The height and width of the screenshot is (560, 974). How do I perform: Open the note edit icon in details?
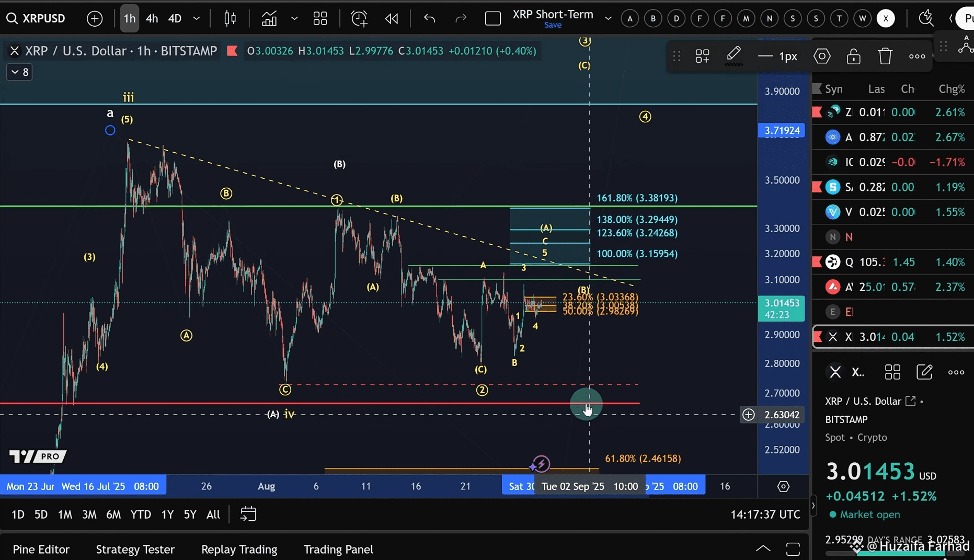point(924,372)
